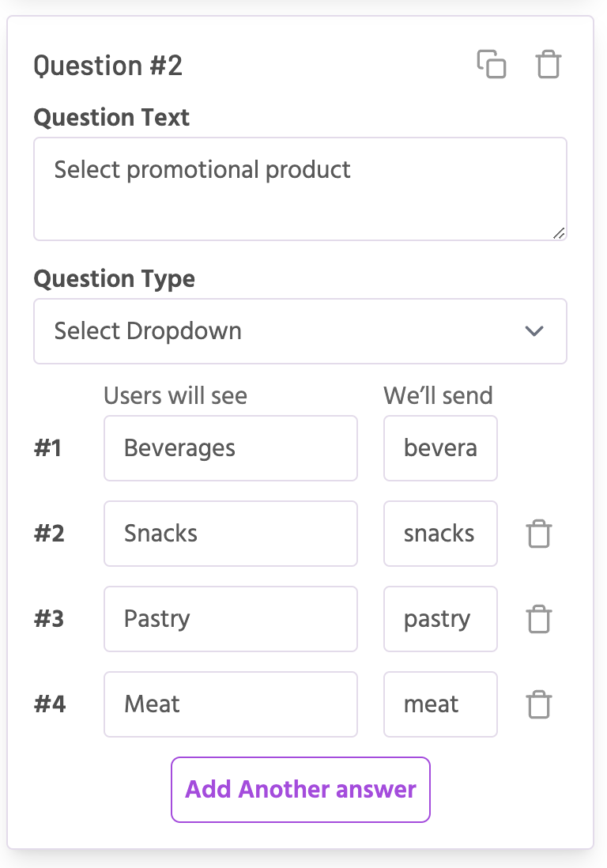The height and width of the screenshot is (868, 607).
Task: Focus the Snacks display text field
Action: pyautogui.click(x=230, y=534)
